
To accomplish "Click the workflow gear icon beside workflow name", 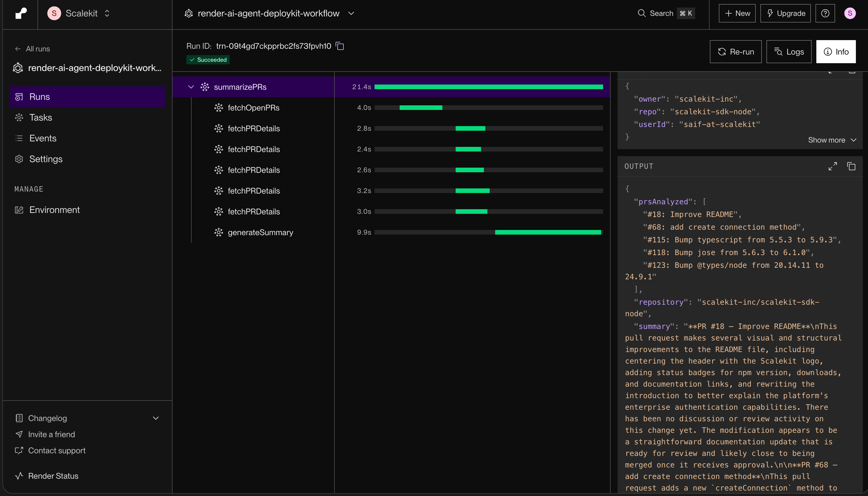I will point(188,13).
